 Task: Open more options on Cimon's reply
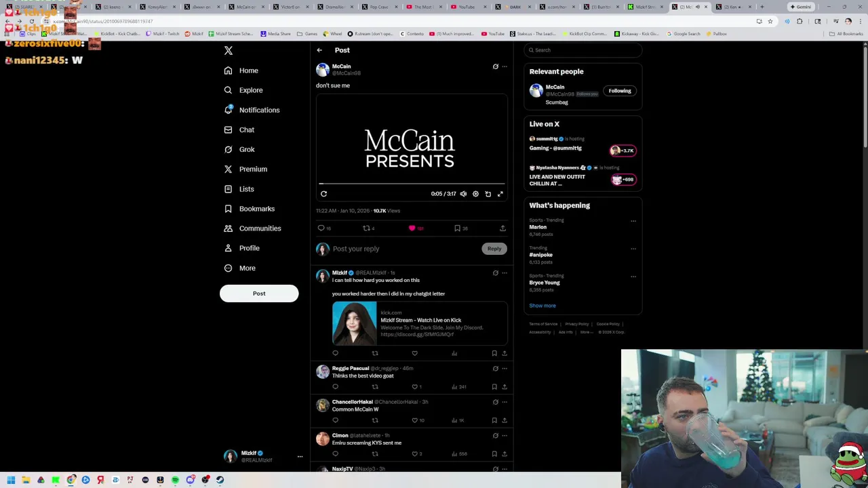505,436
